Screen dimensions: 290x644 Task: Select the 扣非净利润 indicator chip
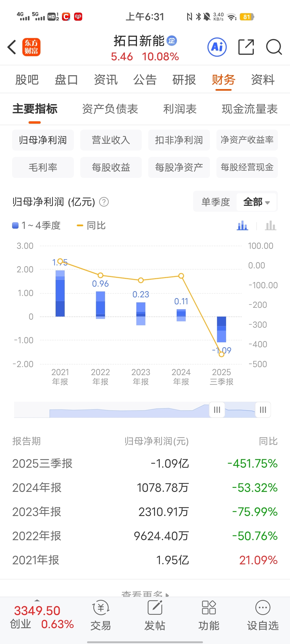pyautogui.click(x=179, y=140)
